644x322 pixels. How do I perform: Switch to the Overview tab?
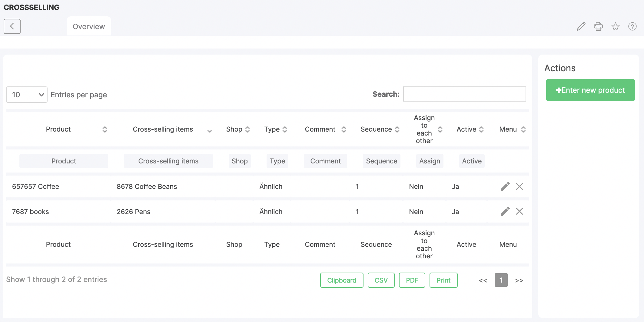tap(89, 27)
